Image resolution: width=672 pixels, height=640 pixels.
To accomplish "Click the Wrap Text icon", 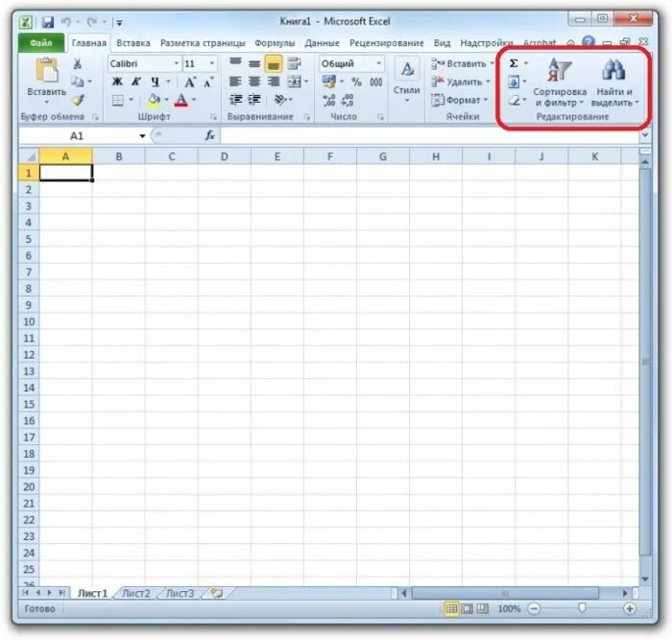I will pyautogui.click(x=294, y=63).
